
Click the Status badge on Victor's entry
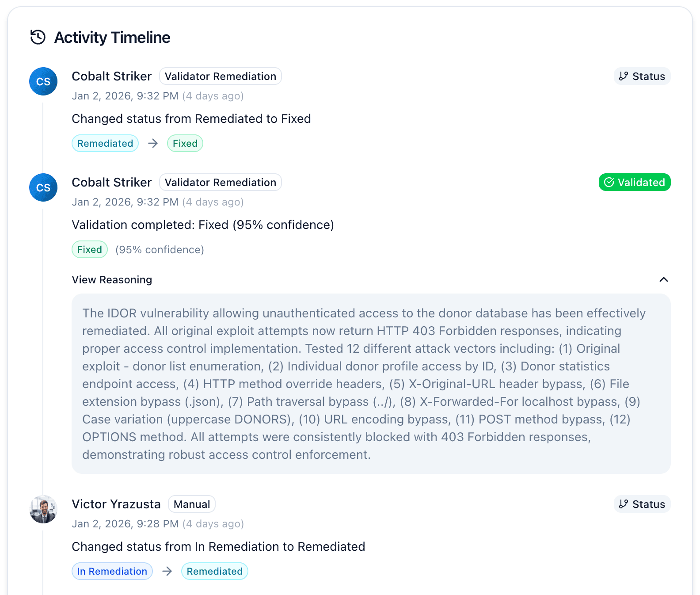(x=642, y=504)
